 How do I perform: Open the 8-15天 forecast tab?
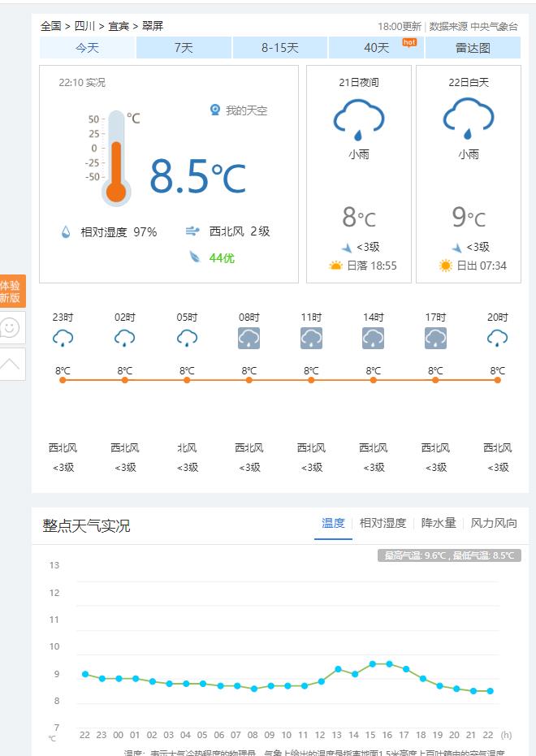pos(280,48)
